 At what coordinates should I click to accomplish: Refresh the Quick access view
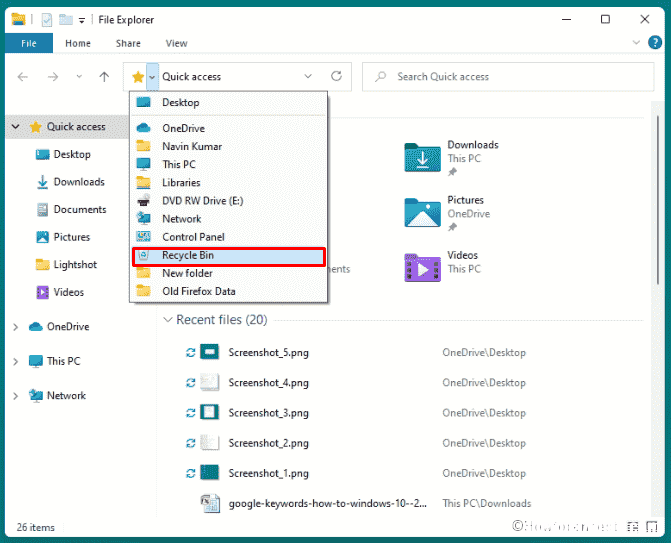tap(336, 76)
